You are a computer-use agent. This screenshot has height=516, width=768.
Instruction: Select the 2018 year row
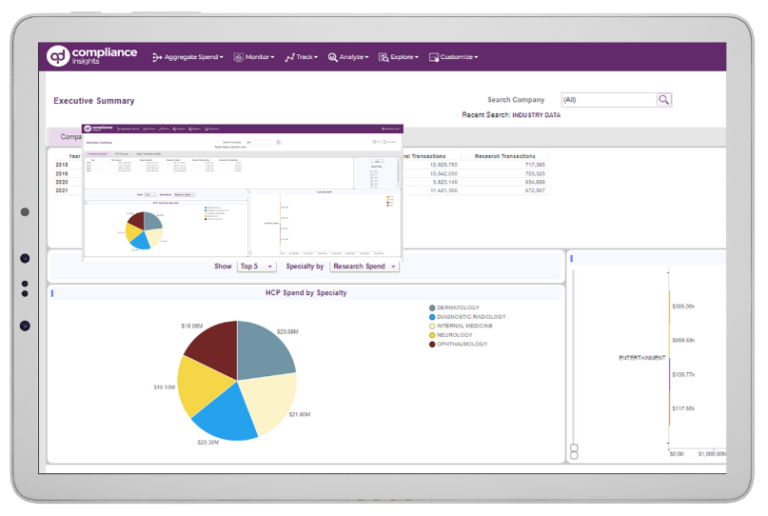62,165
